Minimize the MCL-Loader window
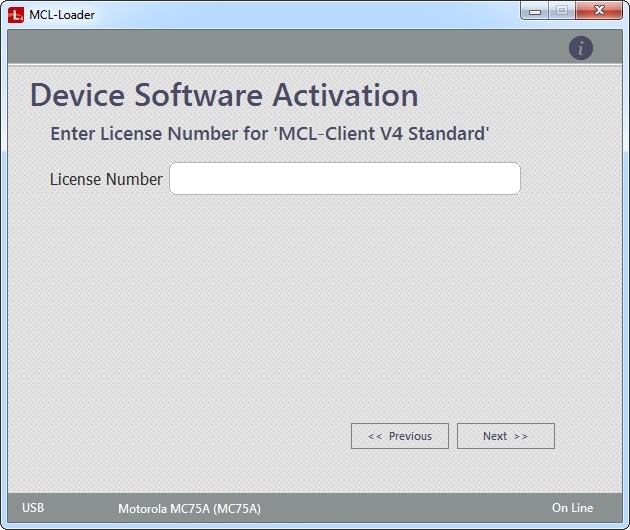 click(537, 11)
